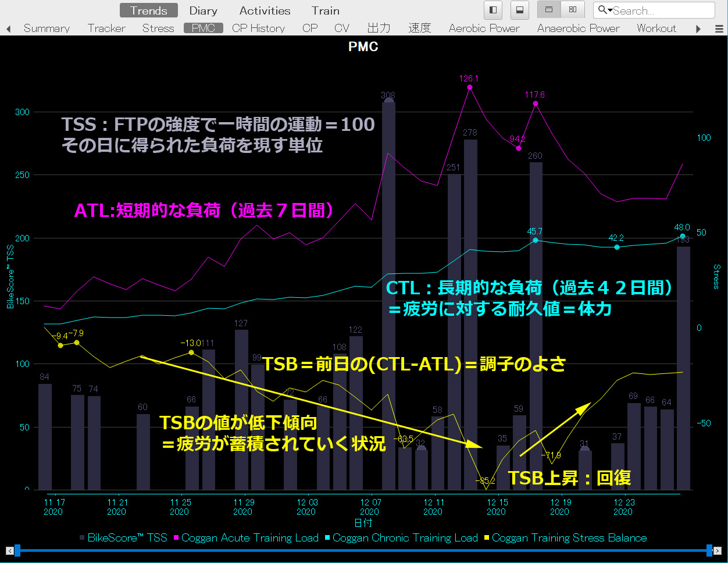Toggle the left sidebar panel icon
Screen dimensions: 728x563
(x=493, y=10)
